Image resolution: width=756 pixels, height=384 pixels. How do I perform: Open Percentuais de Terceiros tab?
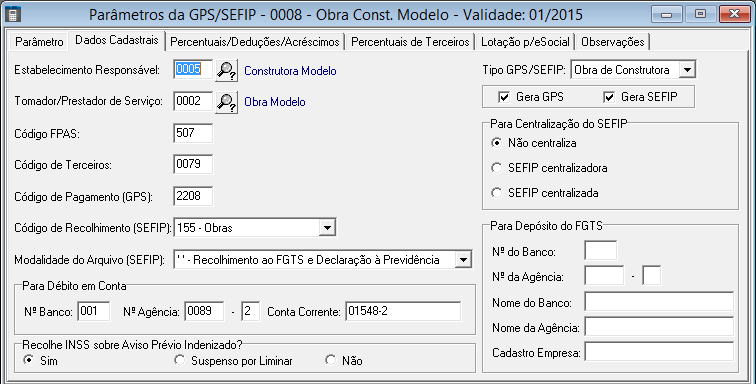point(410,42)
